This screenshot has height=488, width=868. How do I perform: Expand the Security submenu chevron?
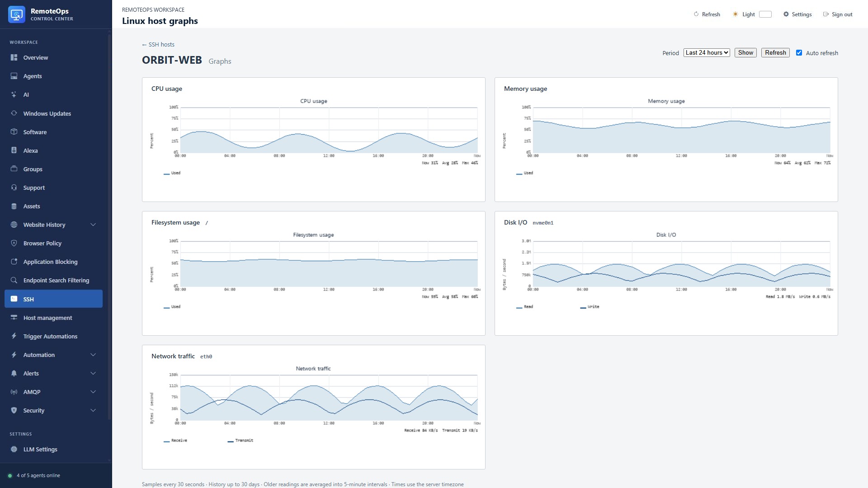click(x=93, y=410)
